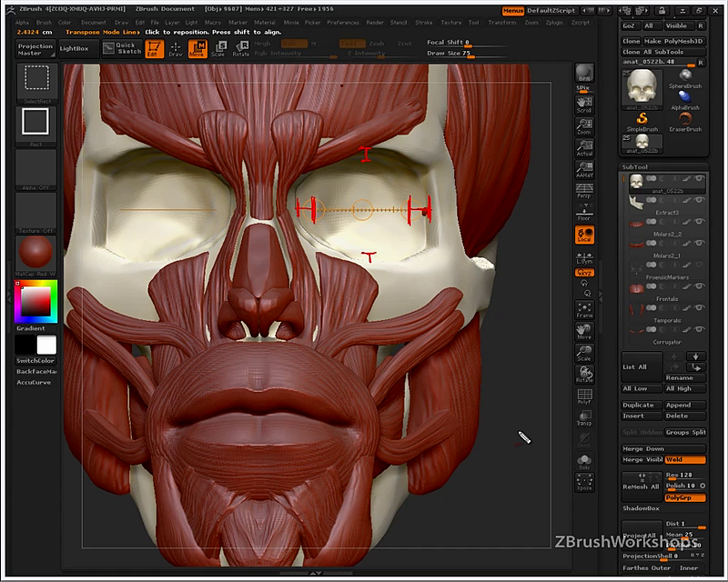Select the Rotate tool in top shelf
The width and height of the screenshot is (728, 582).
click(240, 49)
